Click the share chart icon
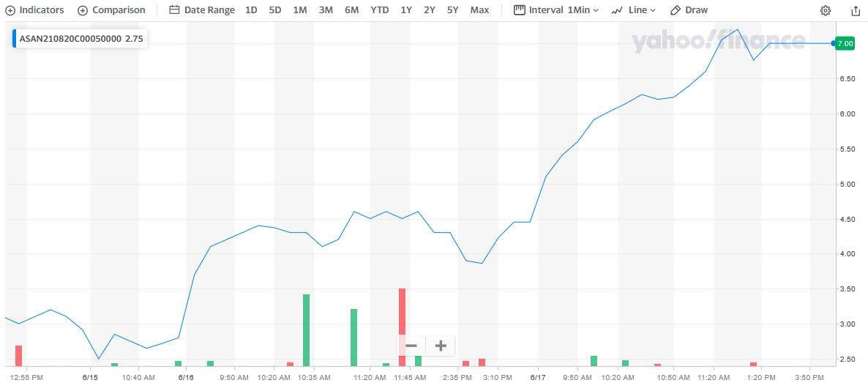 coord(856,10)
